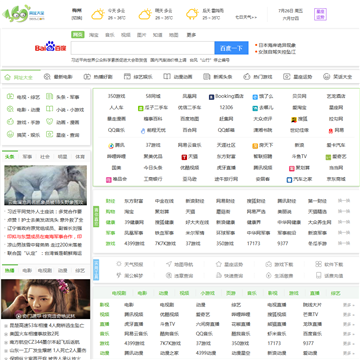Open the Booking酒店 site icon

[x=211, y=97]
